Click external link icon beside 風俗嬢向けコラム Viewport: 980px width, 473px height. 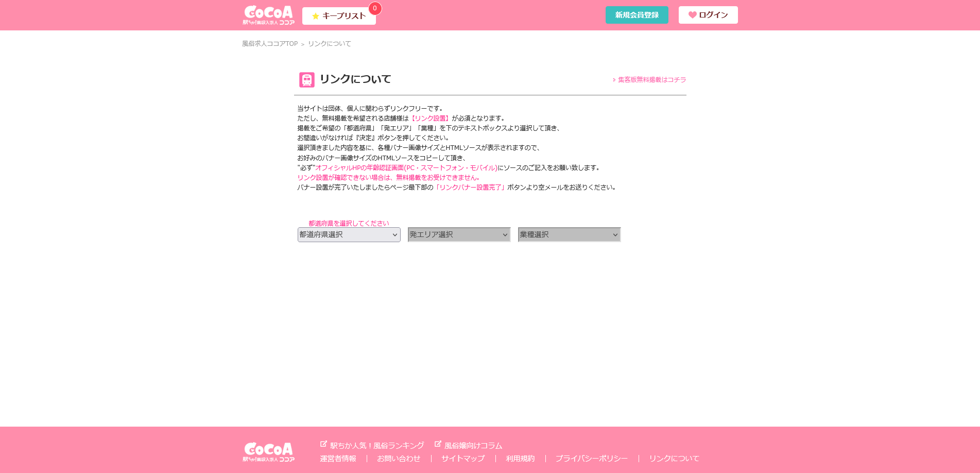(x=438, y=444)
